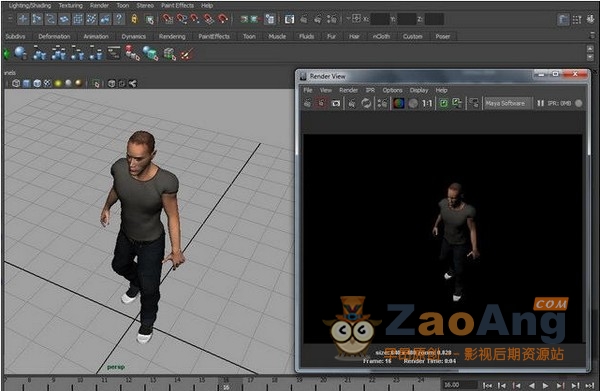Toggle the surfaces selection mask icon
The width and height of the screenshot is (600, 391).
pos(64,19)
